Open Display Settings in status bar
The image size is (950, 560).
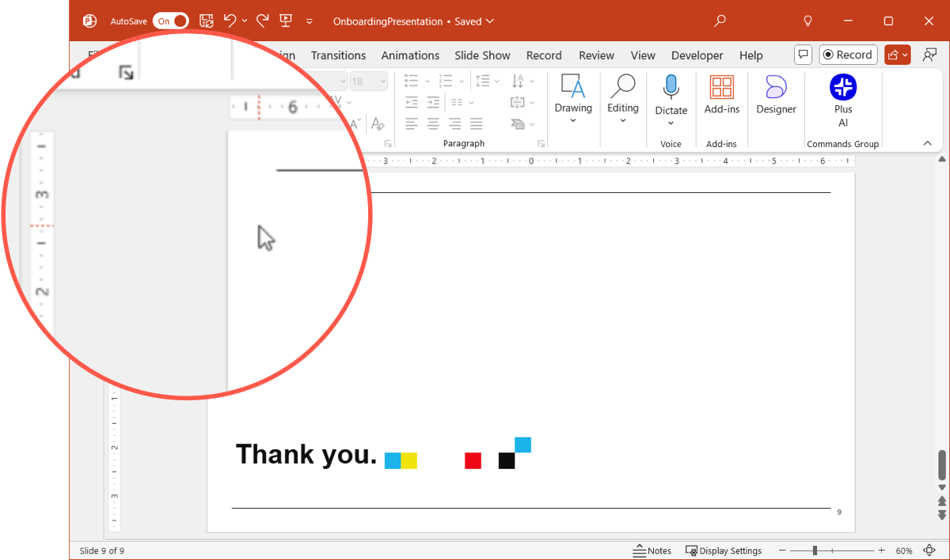(x=724, y=551)
